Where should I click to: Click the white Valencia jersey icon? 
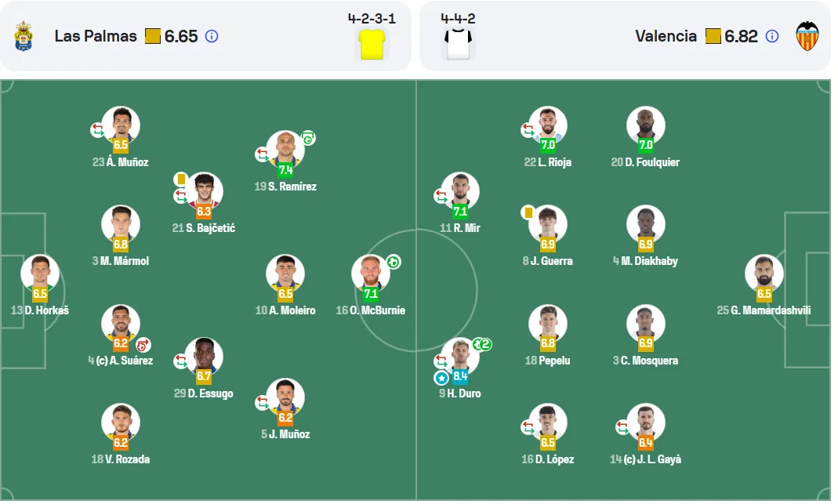[459, 44]
